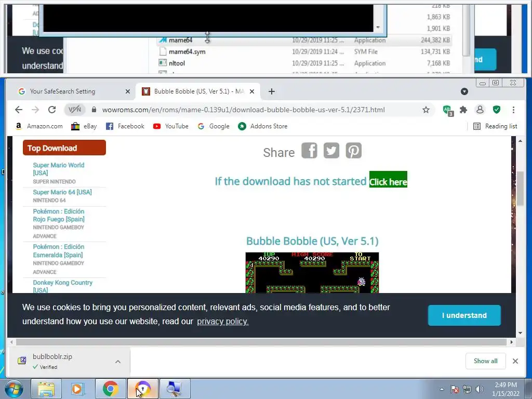
Task: Click the green Click here download button
Action: [388, 179]
